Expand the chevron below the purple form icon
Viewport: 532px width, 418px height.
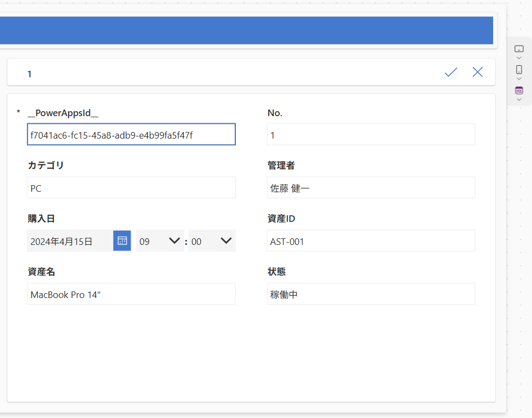(x=519, y=99)
